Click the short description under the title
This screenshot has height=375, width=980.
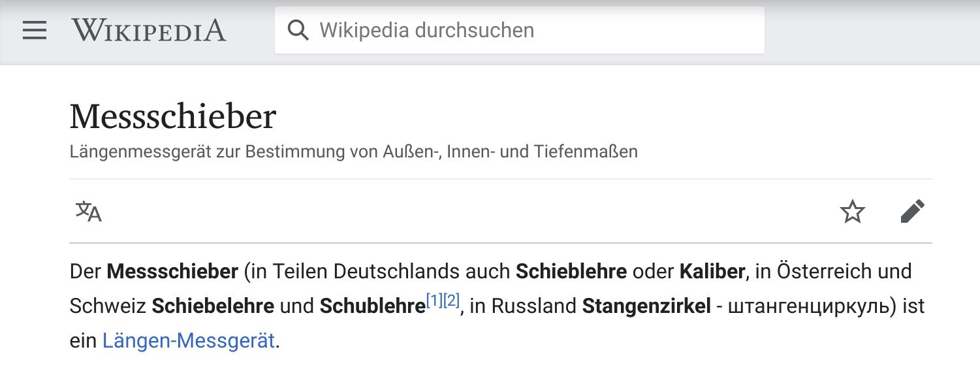[353, 152]
